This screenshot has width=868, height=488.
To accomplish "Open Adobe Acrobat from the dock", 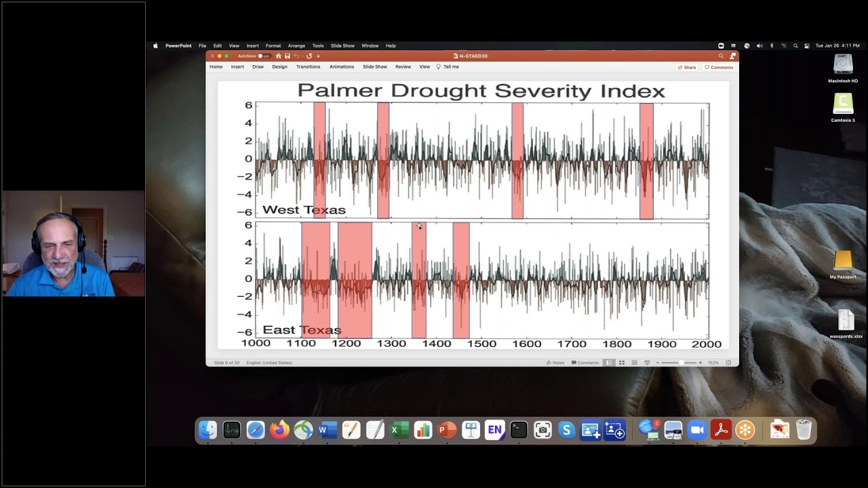I will click(x=721, y=430).
